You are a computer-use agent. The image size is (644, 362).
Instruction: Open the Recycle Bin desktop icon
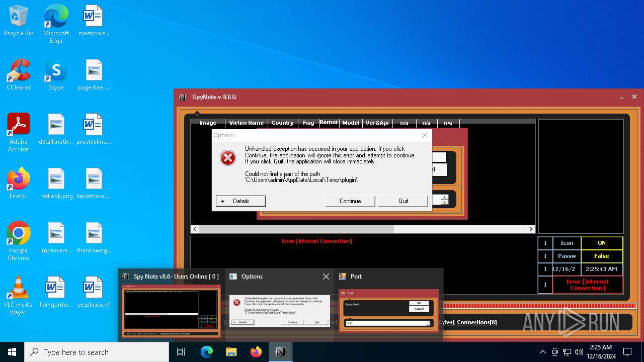pos(19,21)
